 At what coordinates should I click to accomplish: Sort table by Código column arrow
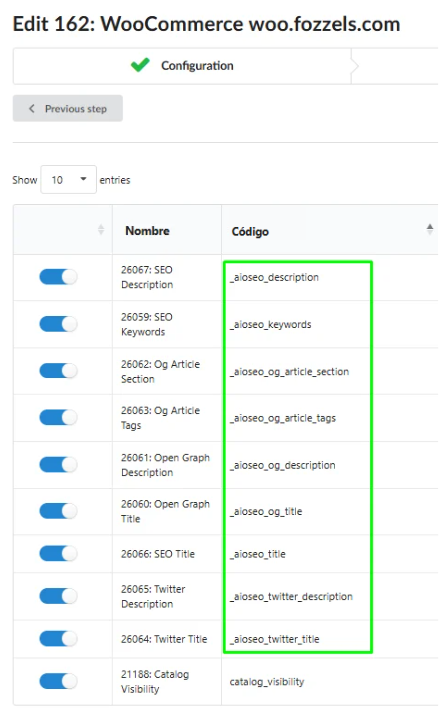point(429,229)
